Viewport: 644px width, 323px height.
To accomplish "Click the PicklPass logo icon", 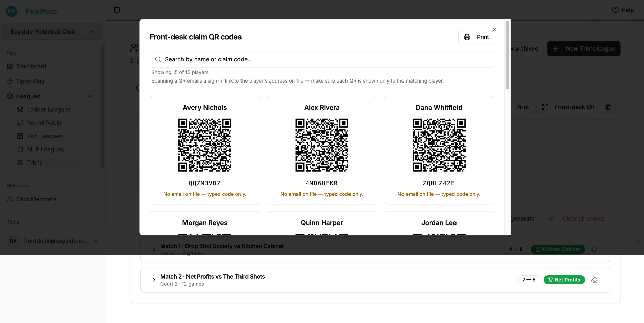I will [12, 11].
